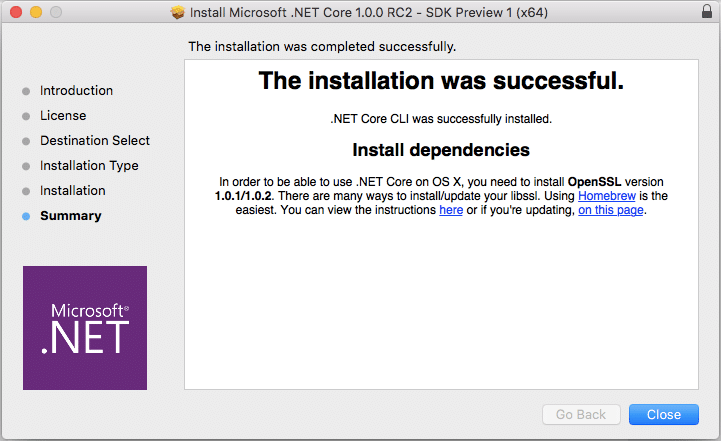This screenshot has height=441, width=721.
Task: Open the "on this page" link
Action: [x=611, y=210]
